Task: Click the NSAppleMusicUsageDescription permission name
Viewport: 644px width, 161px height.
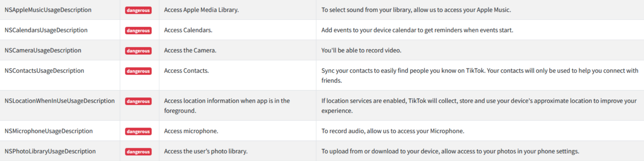Action: [48, 10]
